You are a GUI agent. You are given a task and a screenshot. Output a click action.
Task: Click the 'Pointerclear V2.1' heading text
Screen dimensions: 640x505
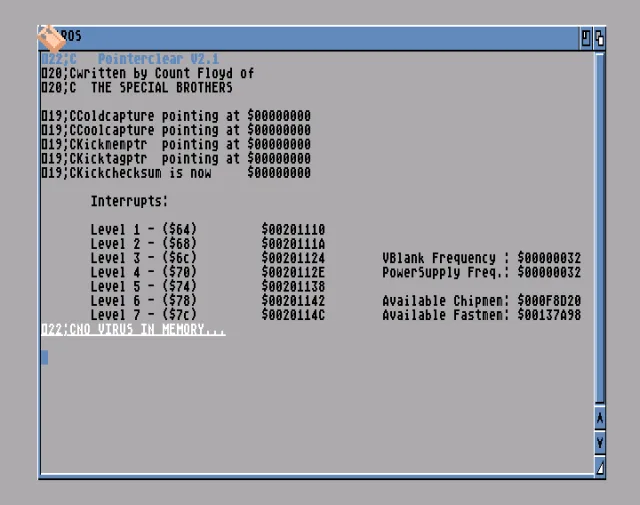[x=158, y=59]
